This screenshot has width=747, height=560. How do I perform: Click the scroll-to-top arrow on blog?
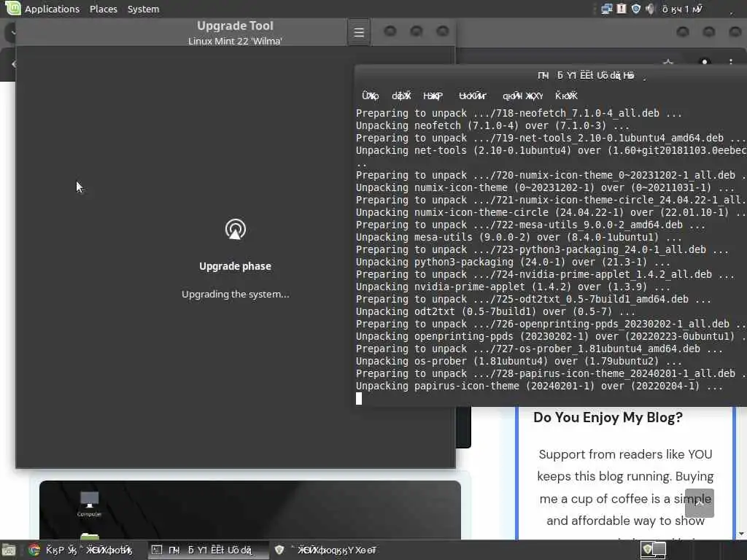coord(700,503)
